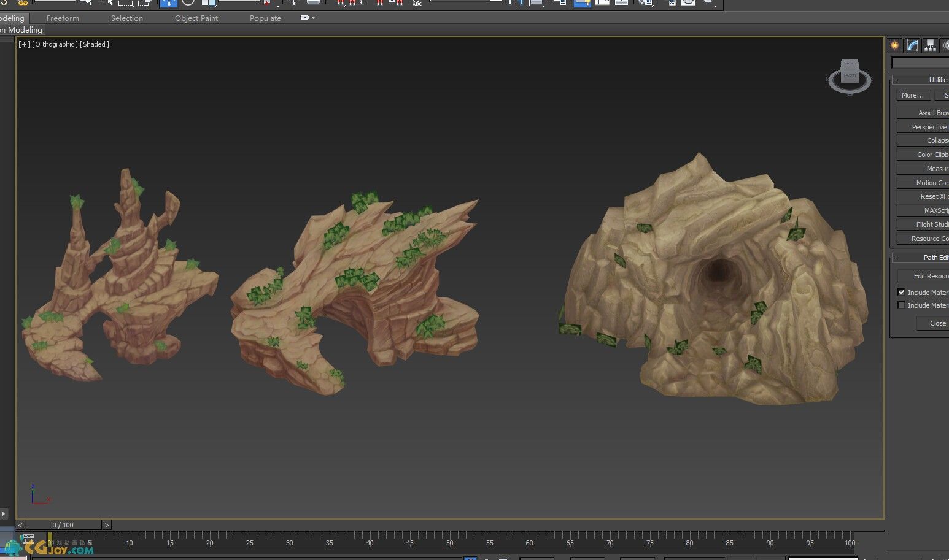Image resolution: width=949 pixels, height=560 pixels.
Task: Open the Motion Capture utility
Action: pyautogui.click(x=923, y=183)
